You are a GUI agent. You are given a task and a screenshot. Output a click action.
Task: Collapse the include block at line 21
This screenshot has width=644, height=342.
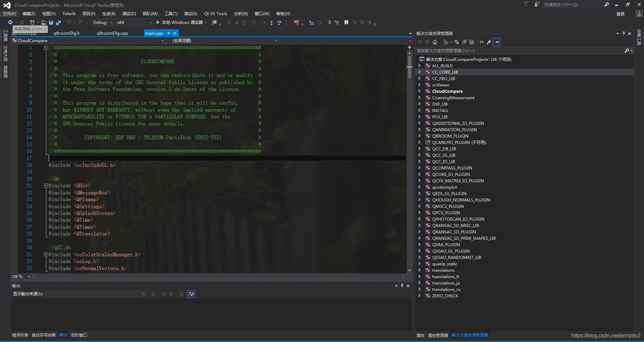(46, 186)
